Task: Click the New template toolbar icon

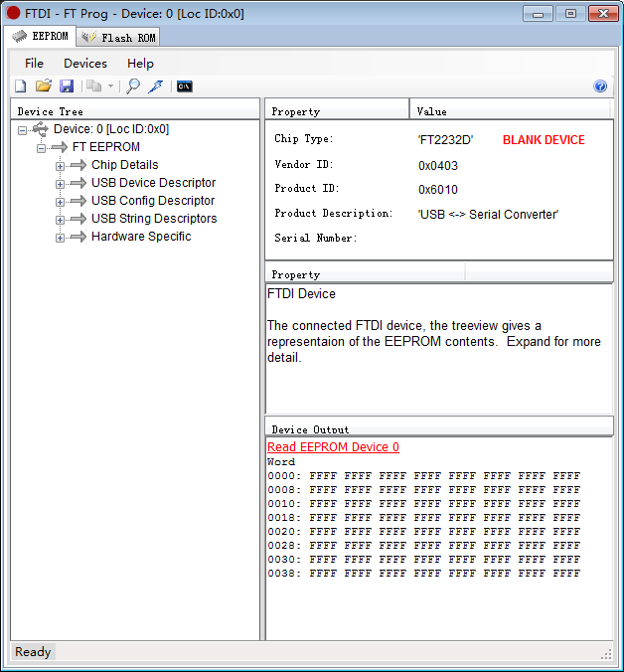Action: click(x=21, y=86)
